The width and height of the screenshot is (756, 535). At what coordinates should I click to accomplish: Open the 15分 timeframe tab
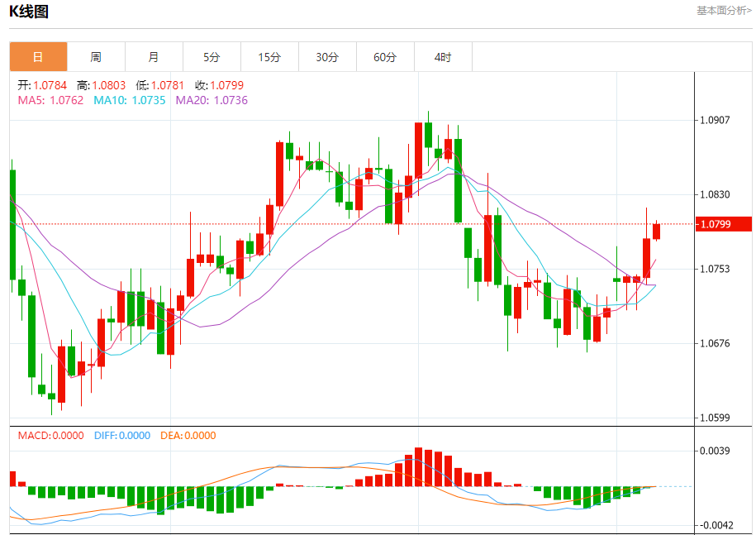coord(270,57)
